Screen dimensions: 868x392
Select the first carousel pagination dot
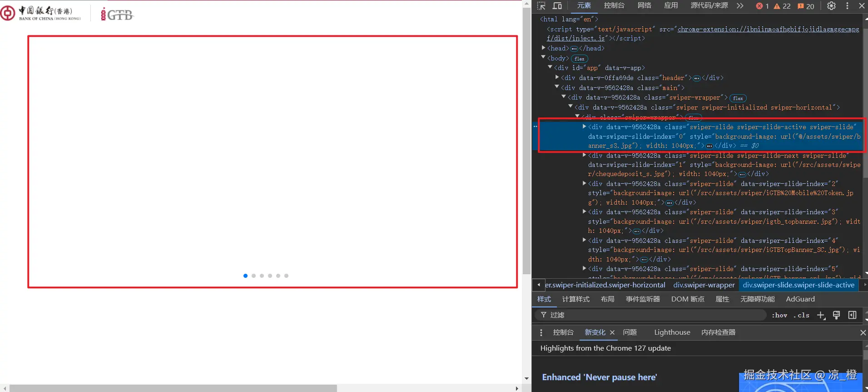pyautogui.click(x=245, y=276)
